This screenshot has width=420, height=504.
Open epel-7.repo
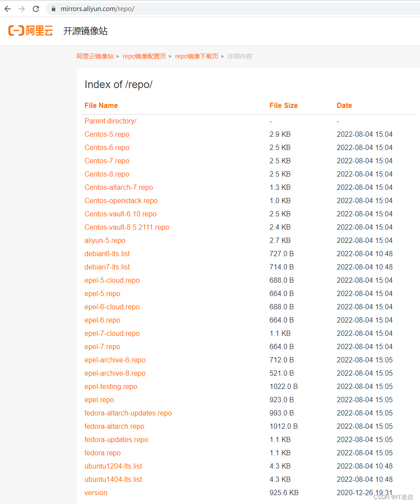point(102,347)
